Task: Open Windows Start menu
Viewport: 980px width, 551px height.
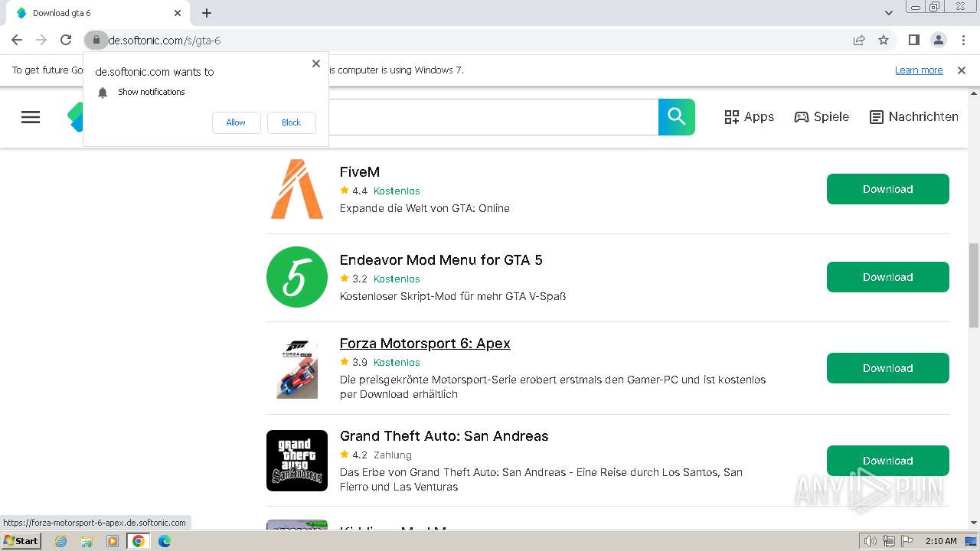Action: click(21, 541)
